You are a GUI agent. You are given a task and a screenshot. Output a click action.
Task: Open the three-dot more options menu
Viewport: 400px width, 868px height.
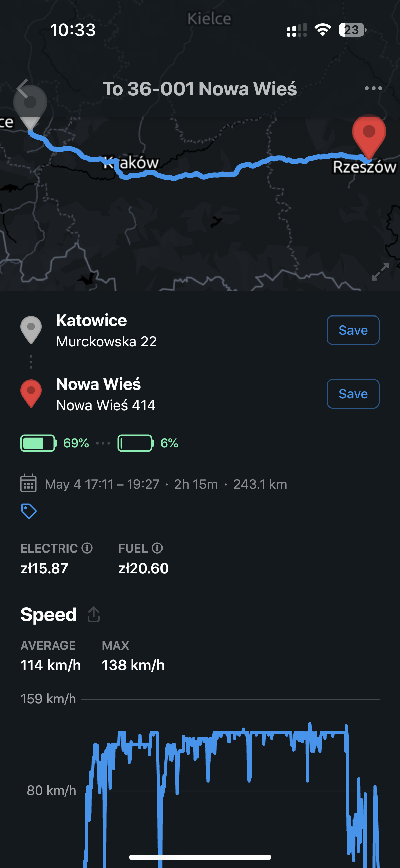click(x=373, y=88)
